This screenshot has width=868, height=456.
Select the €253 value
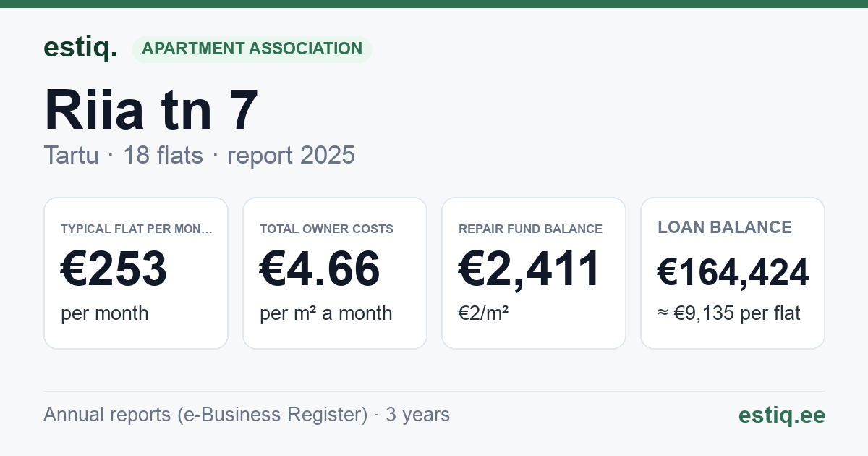tap(114, 269)
